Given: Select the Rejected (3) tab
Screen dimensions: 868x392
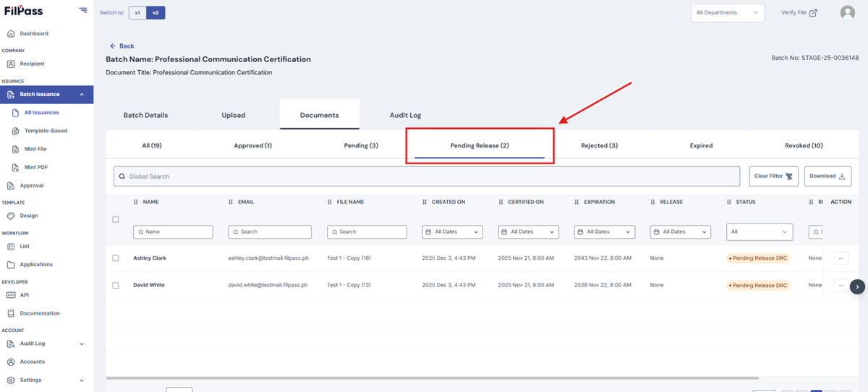Looking at the screenshot, I should [x=599, y=145].
